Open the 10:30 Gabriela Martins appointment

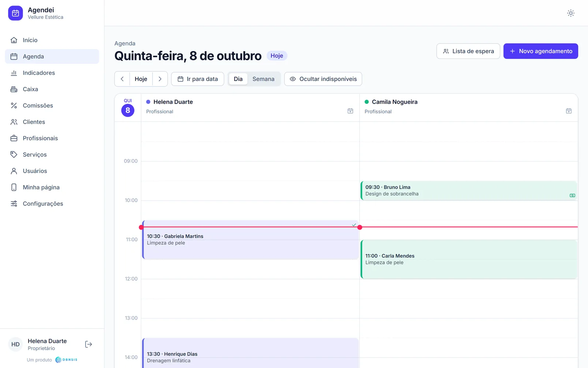(250, 240)
